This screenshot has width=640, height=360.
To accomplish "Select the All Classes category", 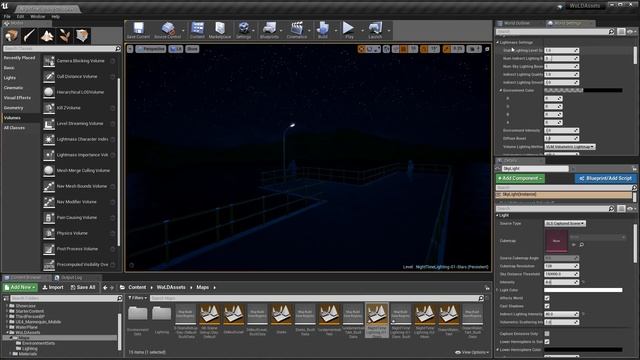I will coord(14,128).
